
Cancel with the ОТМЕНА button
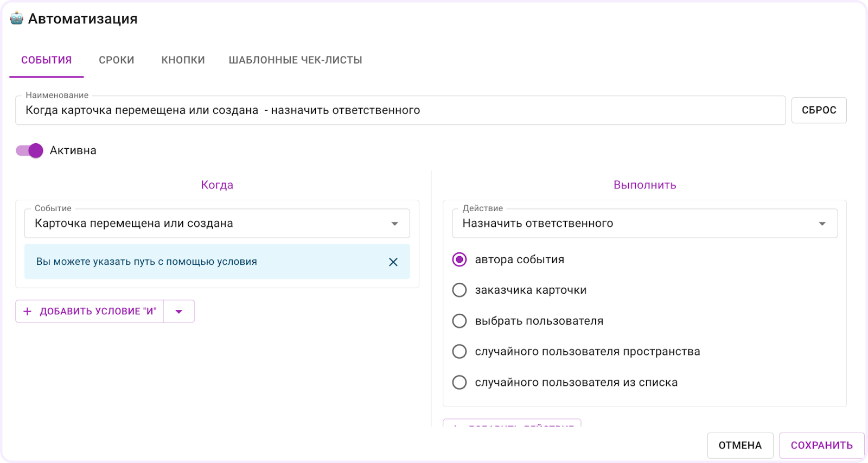740,446
